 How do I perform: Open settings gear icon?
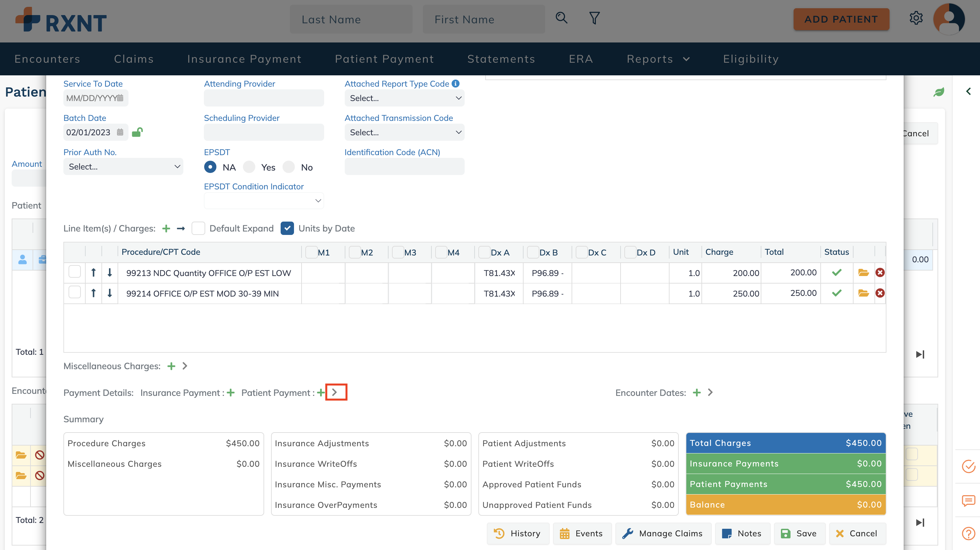[x=916, y=18]
